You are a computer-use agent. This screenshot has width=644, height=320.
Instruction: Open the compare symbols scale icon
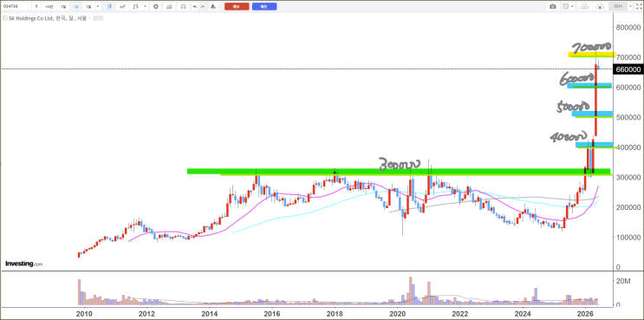click(183, 6)
